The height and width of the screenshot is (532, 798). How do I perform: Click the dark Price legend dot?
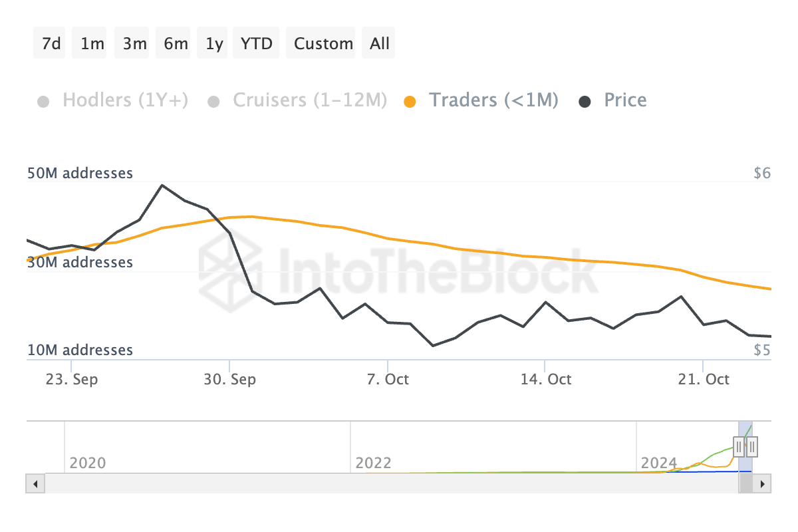point(585,102)
